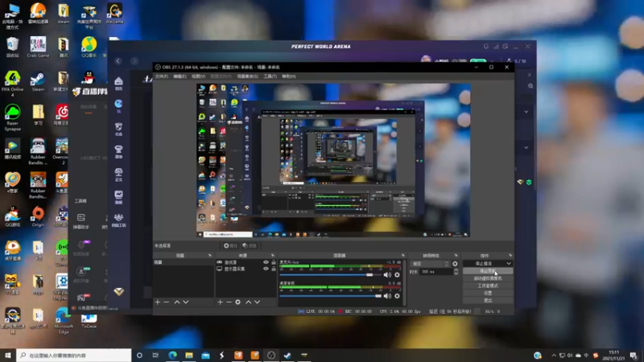Click the transition duration 300 ms field
This screenshot has height=362, width=644.
[x=436, y=271]
